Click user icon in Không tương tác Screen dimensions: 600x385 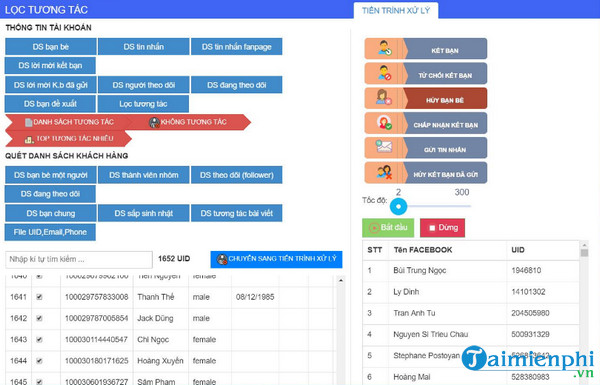(154, 122)
